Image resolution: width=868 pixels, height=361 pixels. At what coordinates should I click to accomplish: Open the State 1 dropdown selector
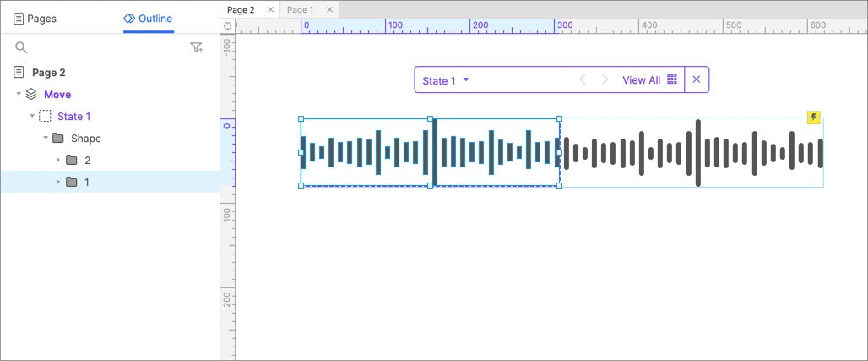(446, 80)
